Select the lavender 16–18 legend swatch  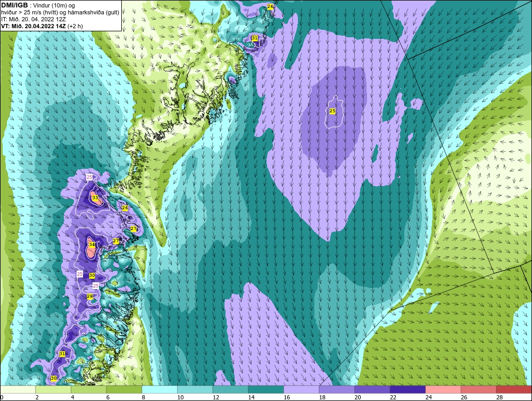pyautogui.click(x=301, y=389)
